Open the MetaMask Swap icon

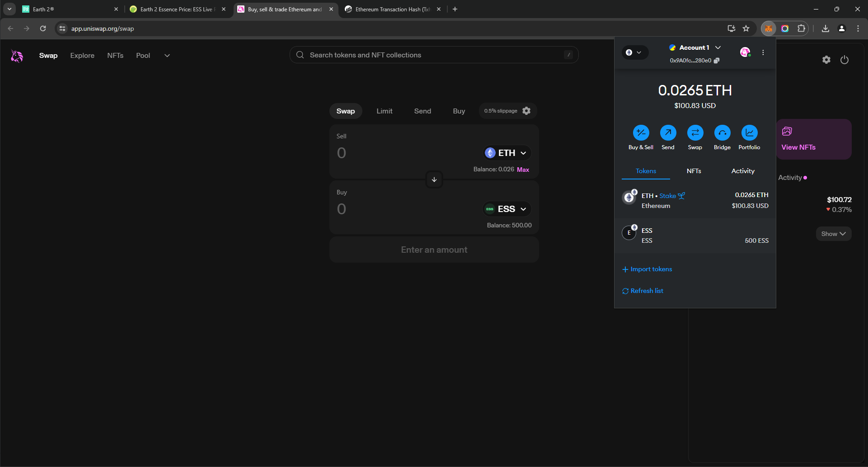point(695,133)
